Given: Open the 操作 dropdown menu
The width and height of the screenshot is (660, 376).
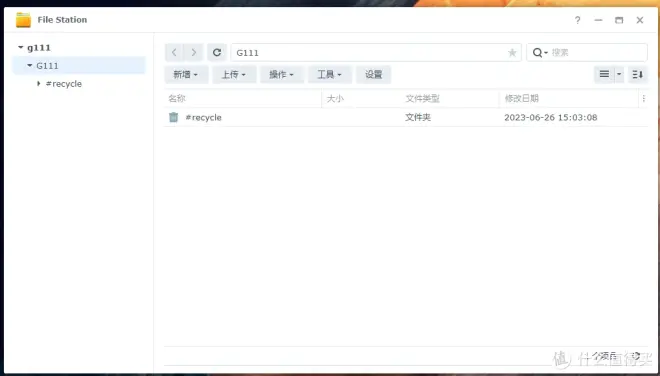Looking at the screenshot, I should tap(282, 75).
